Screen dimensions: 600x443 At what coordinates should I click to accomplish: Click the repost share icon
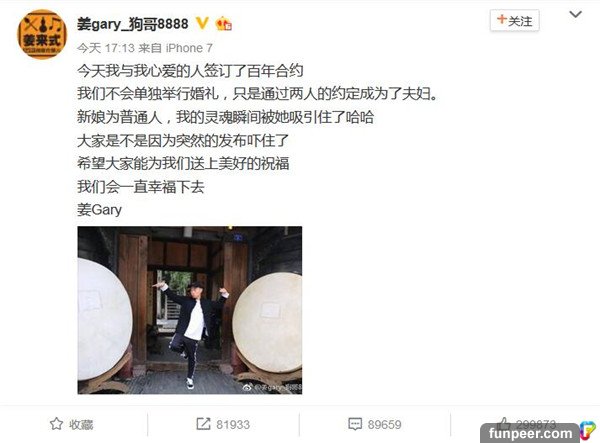(x=203, y=424)
